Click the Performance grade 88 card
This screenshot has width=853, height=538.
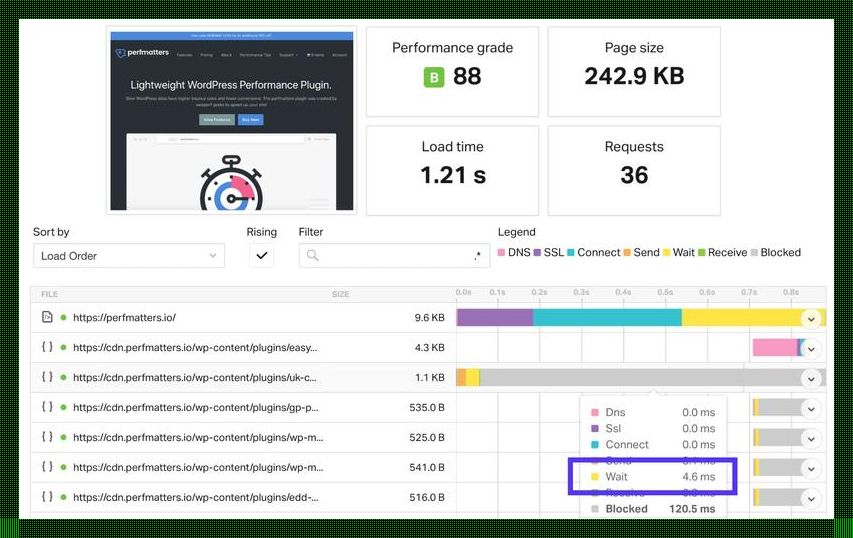click(x=453, y=71)
